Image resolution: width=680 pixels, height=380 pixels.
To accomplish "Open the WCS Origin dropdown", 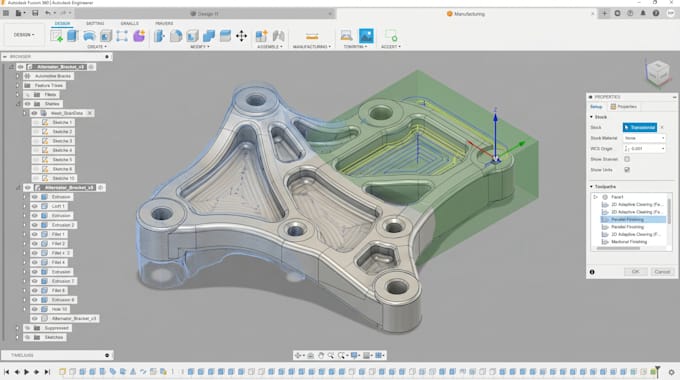I will [x=644, y=149].
